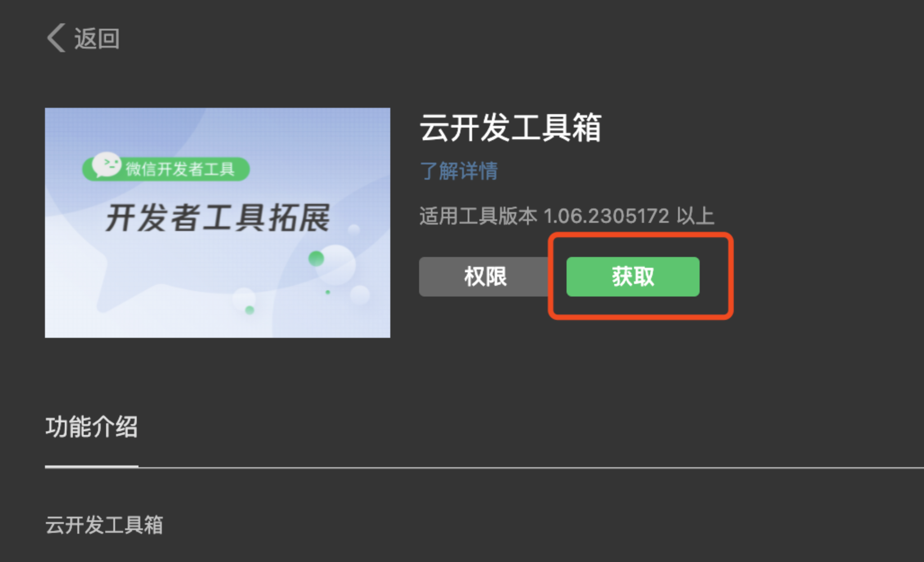Click the 云开发工具箱 extension title
924x562 pixels.
(510, 128)
